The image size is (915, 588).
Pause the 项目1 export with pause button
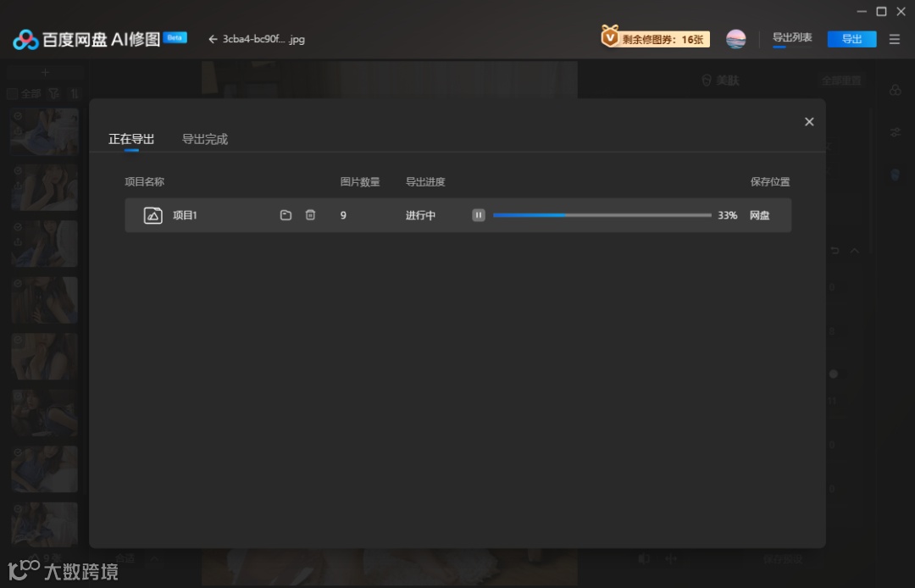478,215
